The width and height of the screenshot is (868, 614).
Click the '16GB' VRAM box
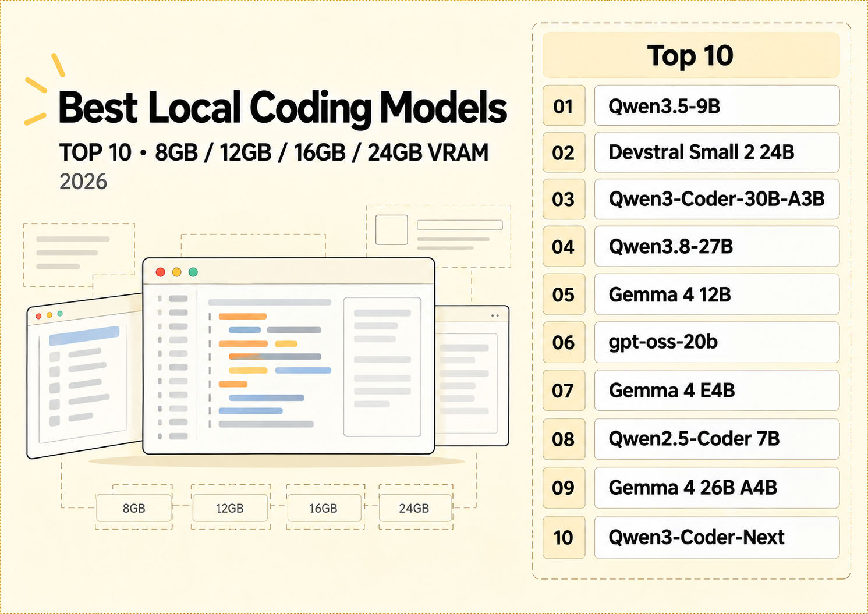click(x=323, y=508)
